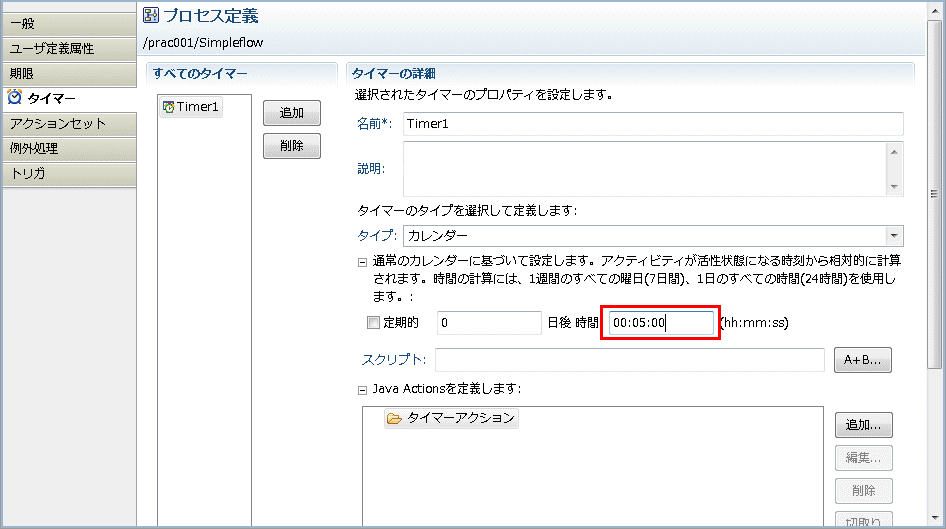Open the A+B... expression builder
Image resolution: width=946 pixels, height=529 pixels.
coord(863,360)
